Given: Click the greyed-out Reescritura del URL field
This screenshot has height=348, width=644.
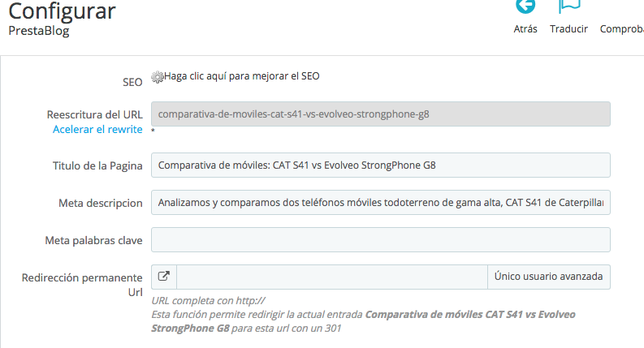Looking at the screenshot, I should tap(380, 114).
